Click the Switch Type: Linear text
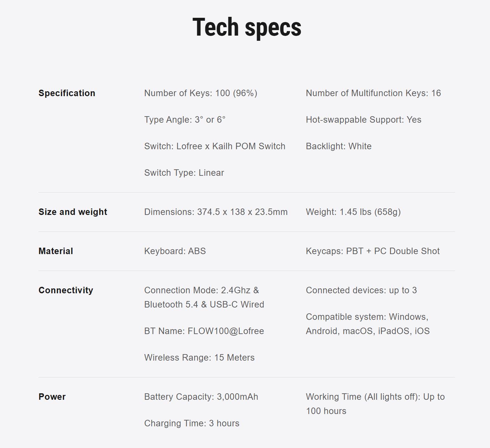Viewport: 490px width, 448px height. pyautogui.click(x=184, y=173)
